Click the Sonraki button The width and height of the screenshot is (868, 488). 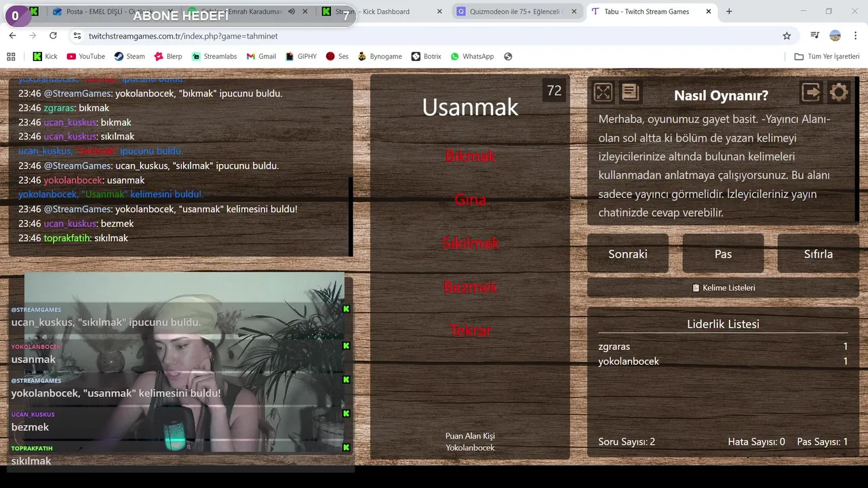click(628, 253)
